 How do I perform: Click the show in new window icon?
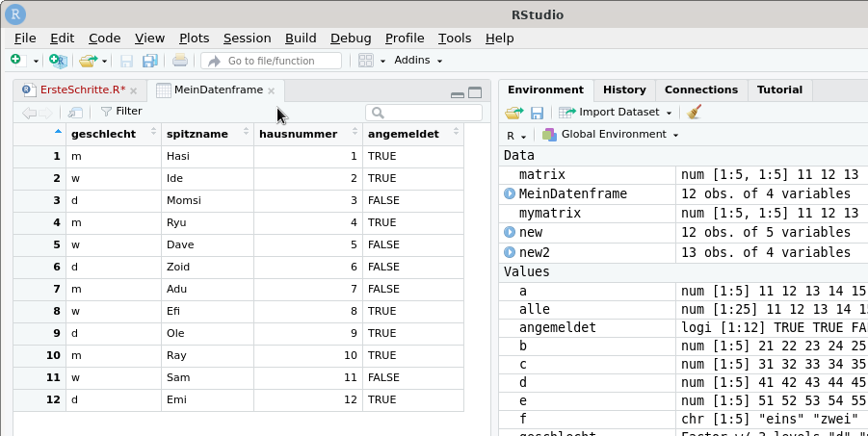pyautogui.click(x=75, y=113)
